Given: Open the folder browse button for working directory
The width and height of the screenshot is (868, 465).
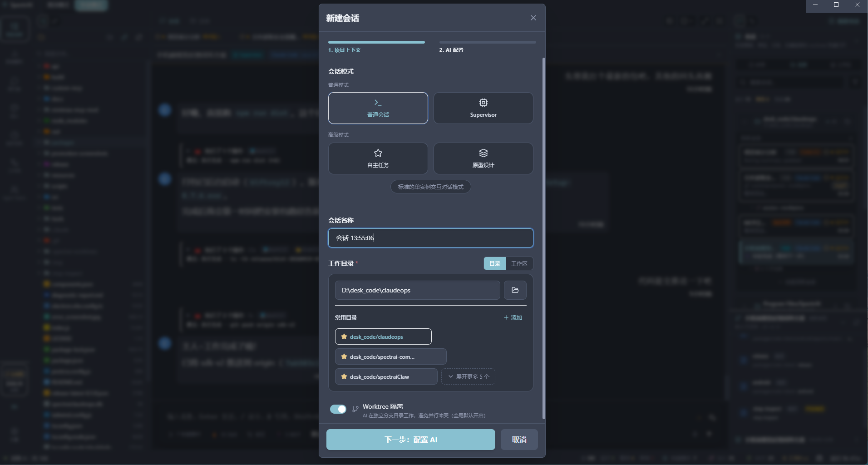Looking at the screenshot, I should click(x=515, y=290).
